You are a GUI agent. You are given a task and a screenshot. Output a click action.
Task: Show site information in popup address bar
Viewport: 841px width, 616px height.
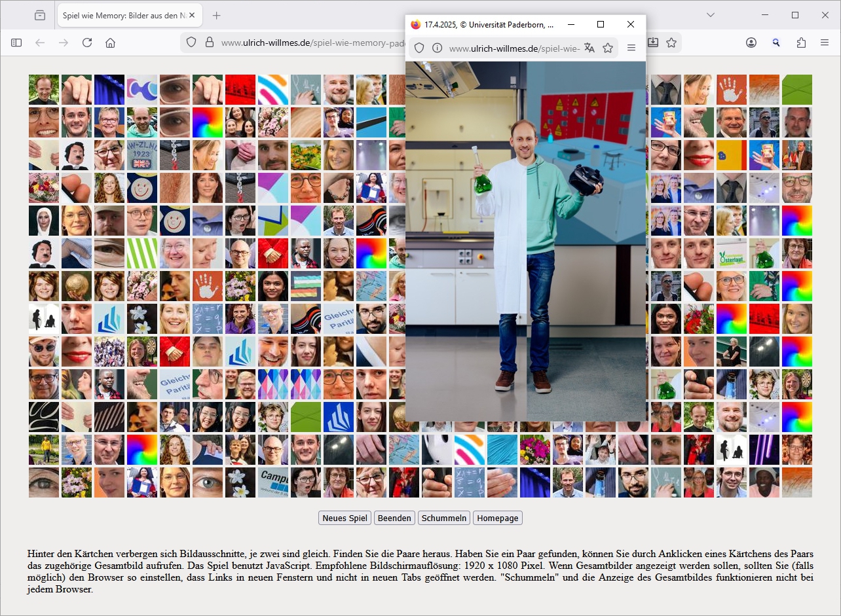pos(437,48)
